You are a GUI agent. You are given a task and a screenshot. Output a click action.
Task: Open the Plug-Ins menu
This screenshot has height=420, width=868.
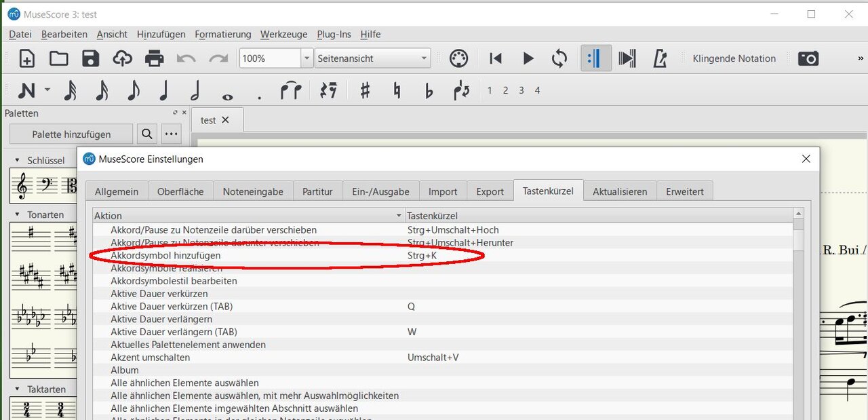(x=334, y=34)
